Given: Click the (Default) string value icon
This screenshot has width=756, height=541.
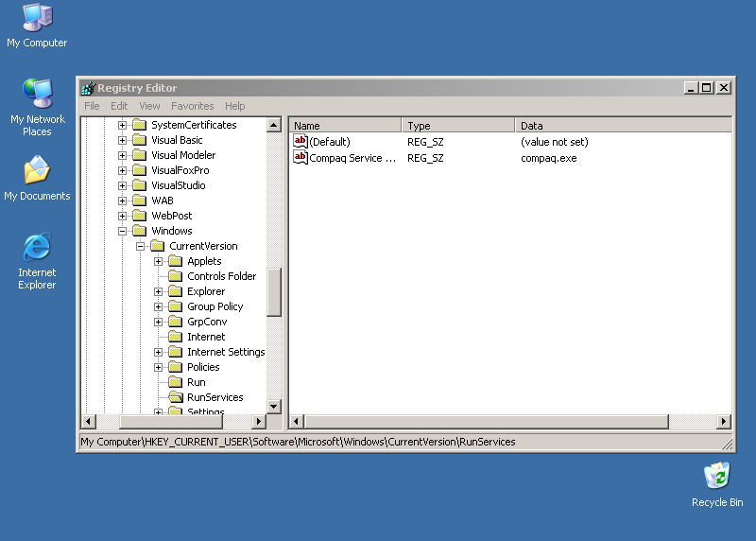Looking at the screenshot, I should (x=301, y=141).
